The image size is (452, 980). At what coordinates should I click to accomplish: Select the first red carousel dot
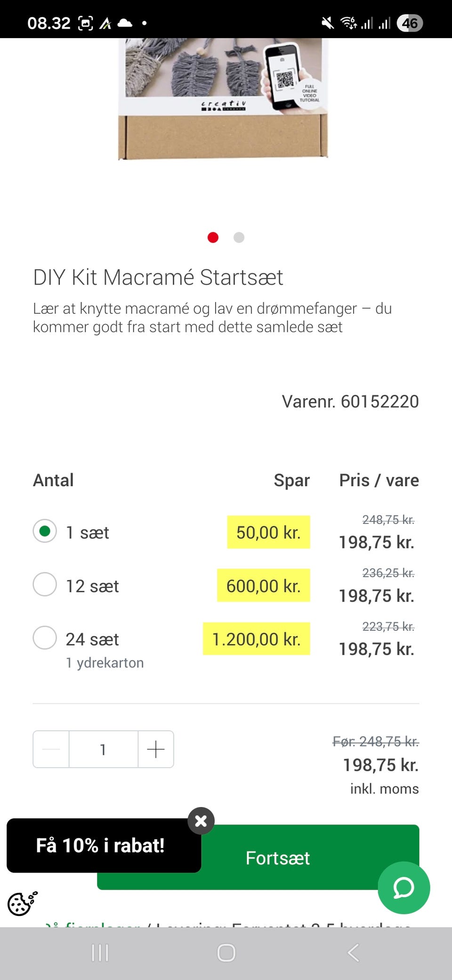[x=213, y=237]
